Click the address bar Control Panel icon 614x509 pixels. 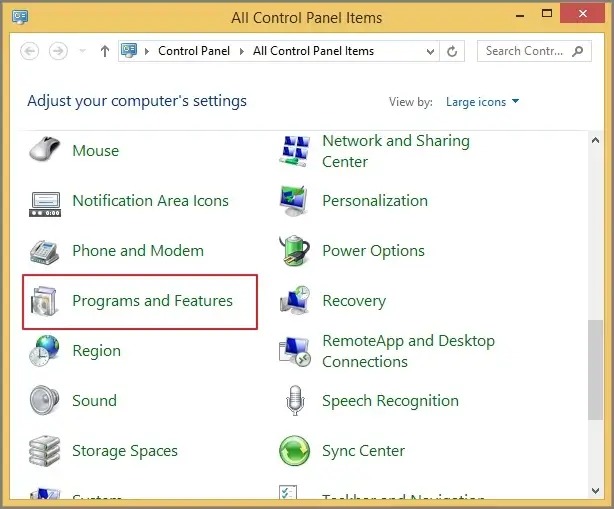[x=129, y=51]
